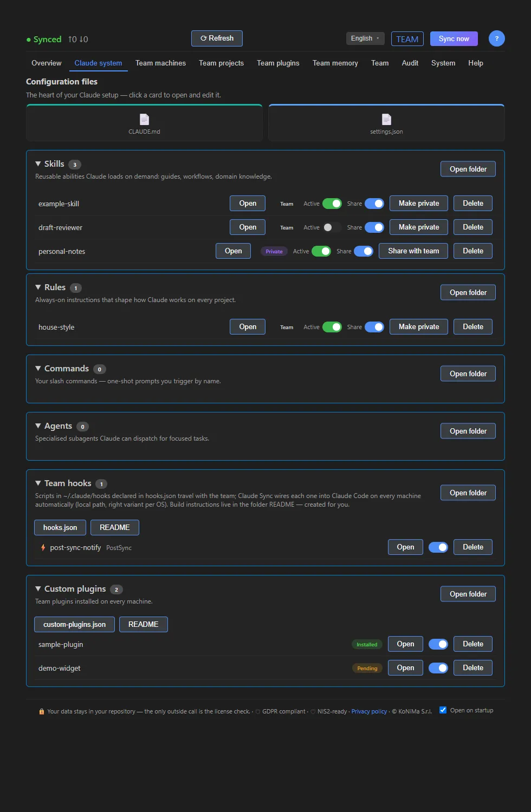This screenshot has width=531, height=812.
Task: Open the System tab
Action: [x=443, y=63]
